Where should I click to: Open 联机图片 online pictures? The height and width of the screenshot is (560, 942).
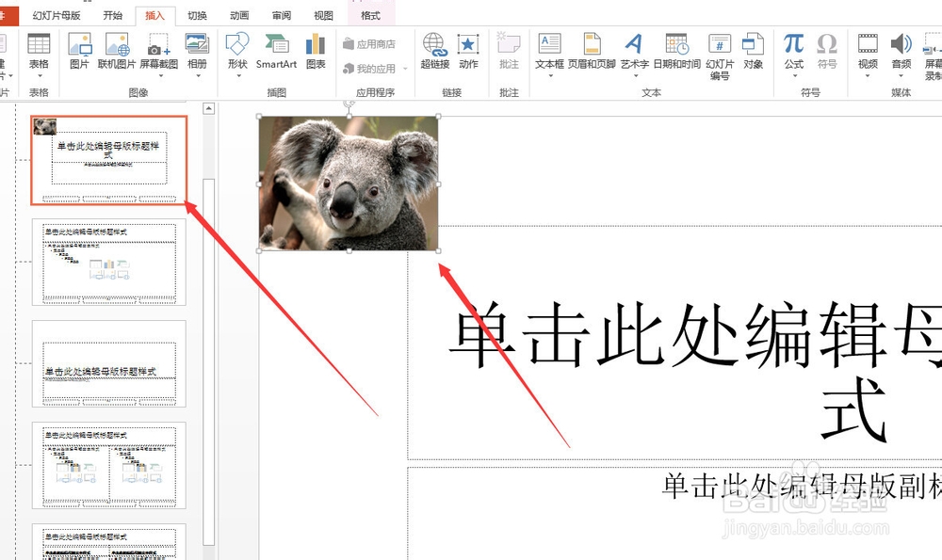(117, 51)
